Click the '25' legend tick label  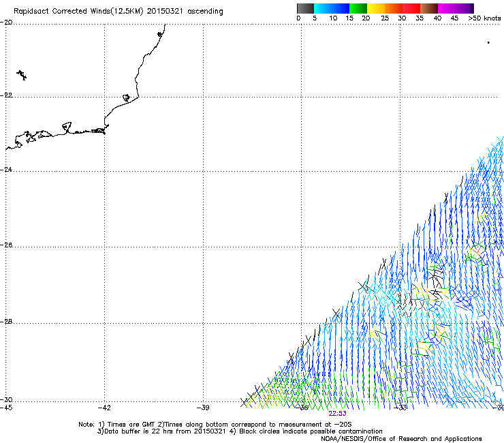click(x=385, y=18)
